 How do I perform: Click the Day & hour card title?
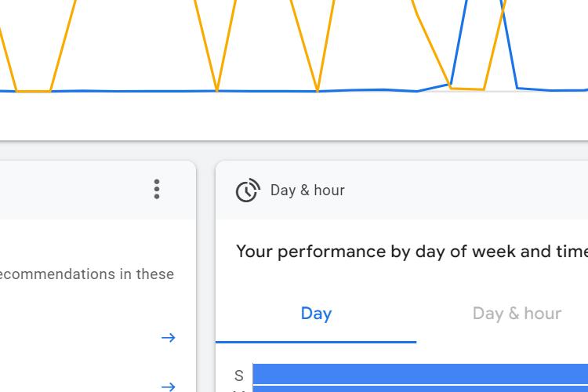pyautogui.click(x=307, y=191)
